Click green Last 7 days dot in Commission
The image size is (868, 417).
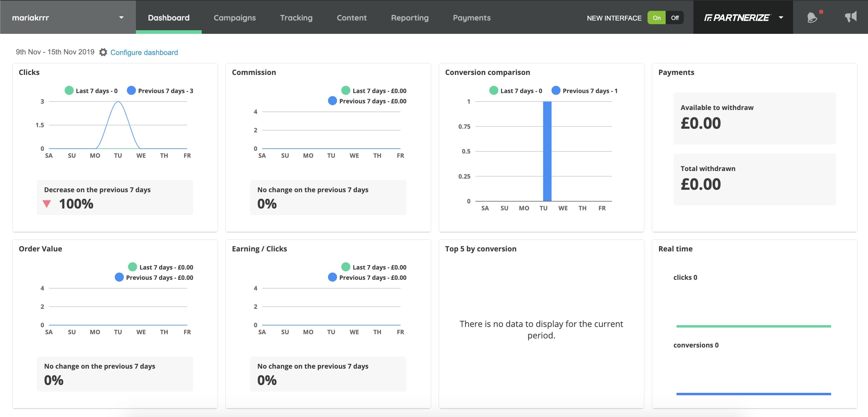click(346, 90)
